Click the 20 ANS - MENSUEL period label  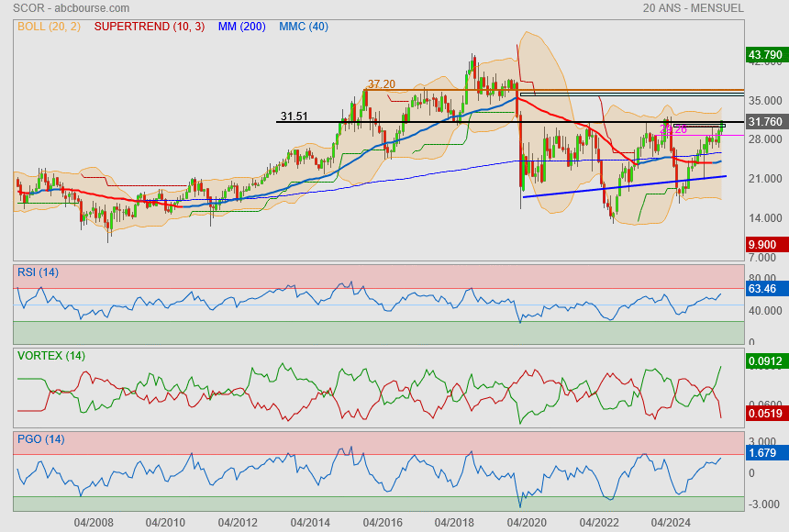pyautogui.click(x=694, y=8)
